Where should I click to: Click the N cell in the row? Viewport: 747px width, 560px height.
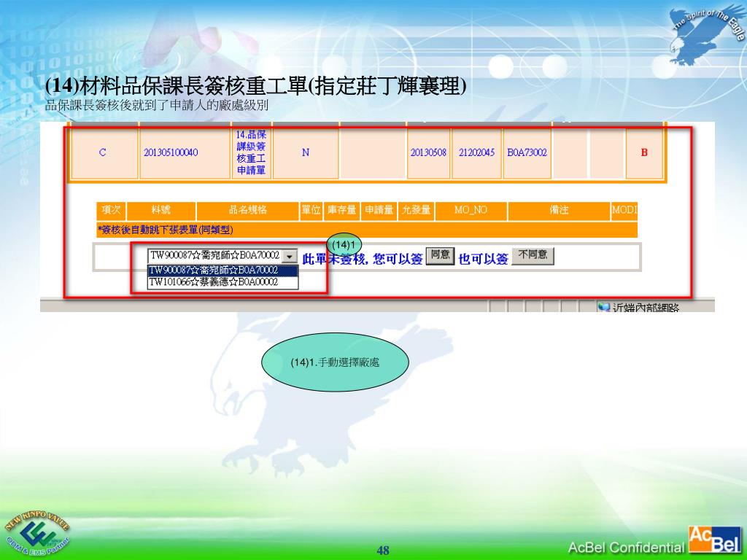click(x=306, y=152)
